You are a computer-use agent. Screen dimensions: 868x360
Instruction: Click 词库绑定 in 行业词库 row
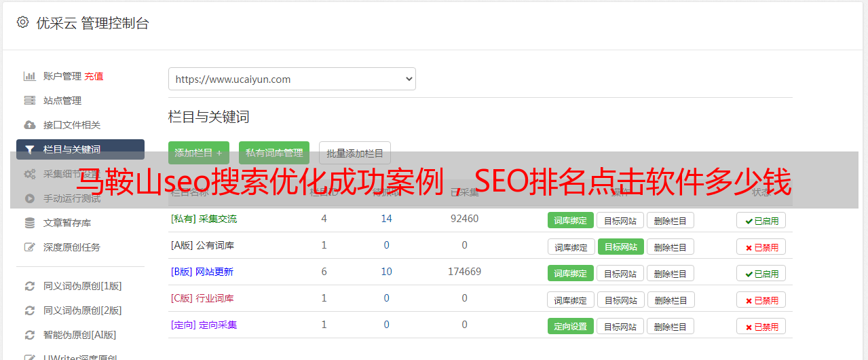click(x=571, y=300)
